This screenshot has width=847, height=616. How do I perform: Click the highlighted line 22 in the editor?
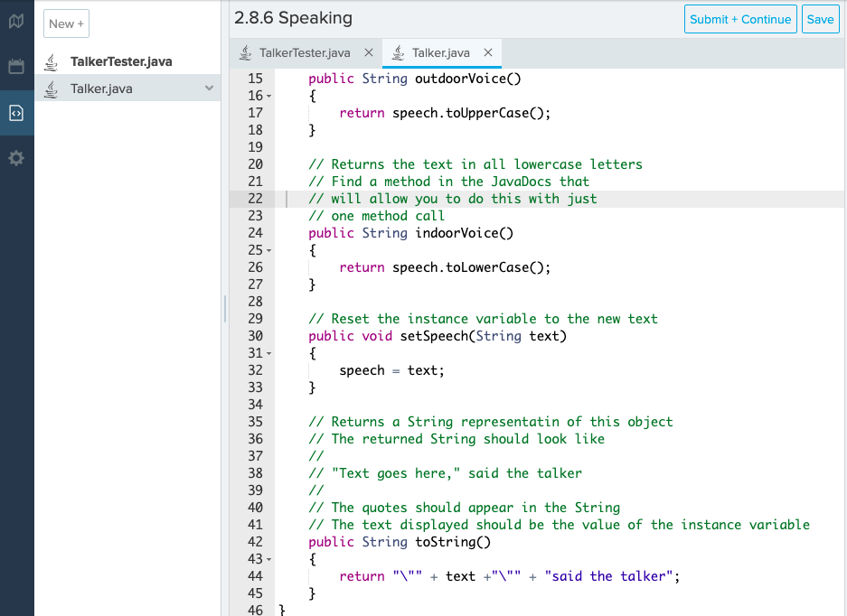coord(452,199)
